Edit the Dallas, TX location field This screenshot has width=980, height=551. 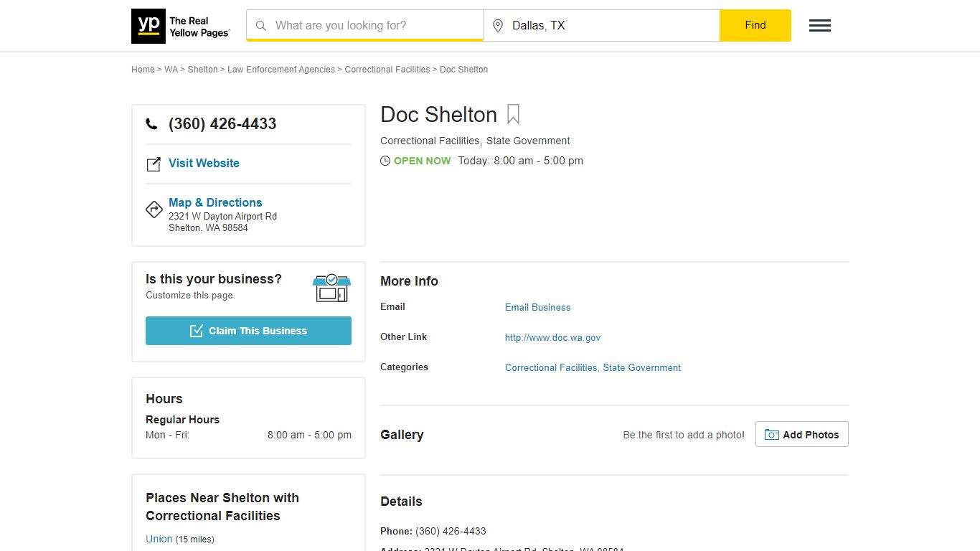pyautogui.click(x=601, y=26)
